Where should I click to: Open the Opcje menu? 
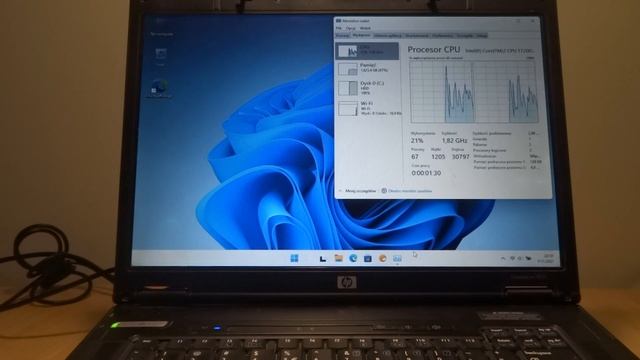click(351, 28)
